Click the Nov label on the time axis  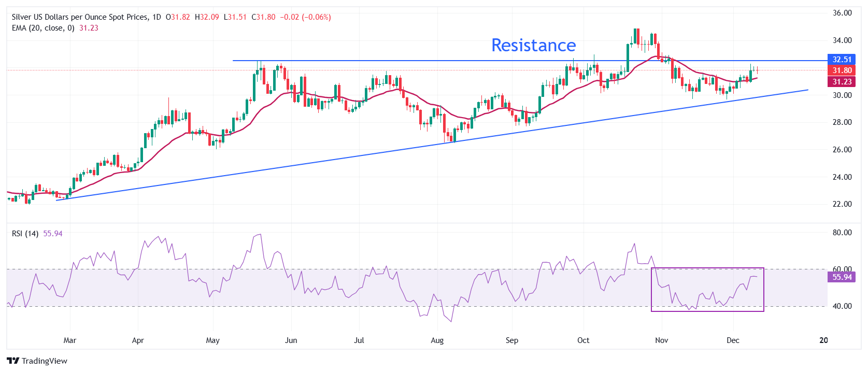661,340
